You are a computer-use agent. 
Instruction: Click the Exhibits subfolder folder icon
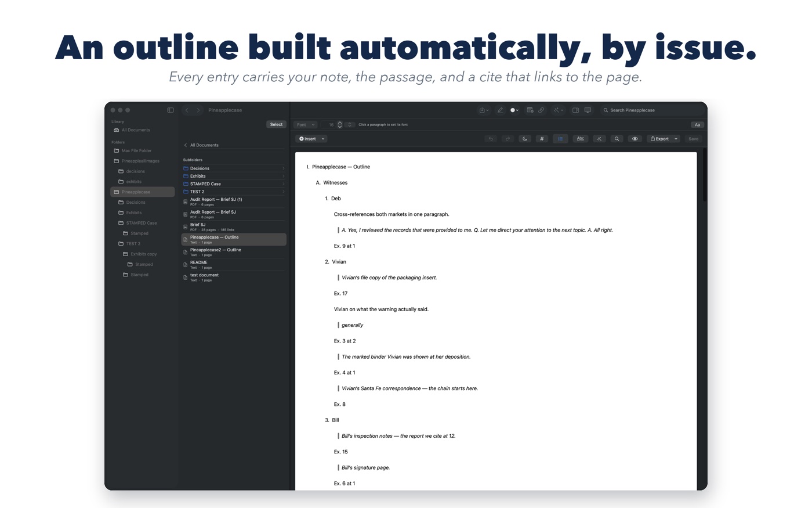click(x=186, y=176)
